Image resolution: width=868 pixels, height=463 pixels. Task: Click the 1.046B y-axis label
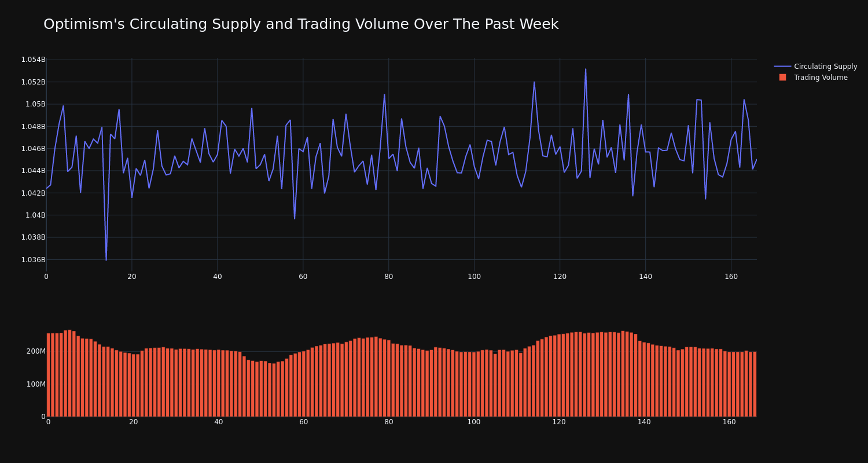pyautogui.click(x=33, y=148)
